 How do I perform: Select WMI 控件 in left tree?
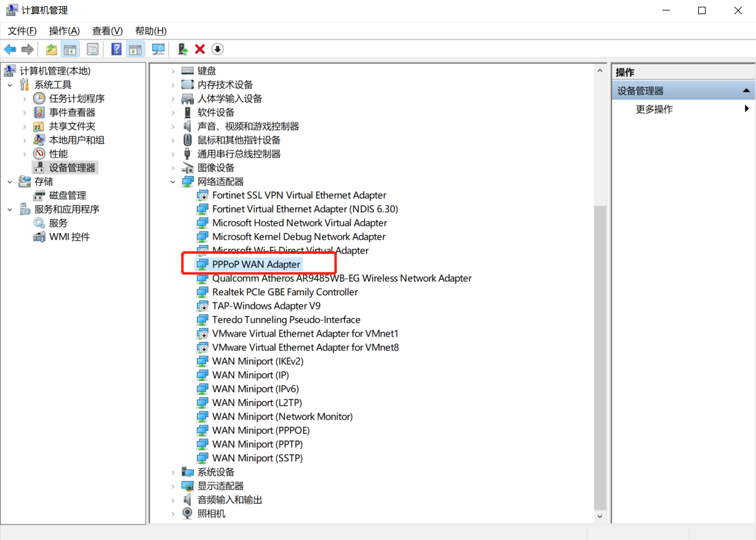70,237
